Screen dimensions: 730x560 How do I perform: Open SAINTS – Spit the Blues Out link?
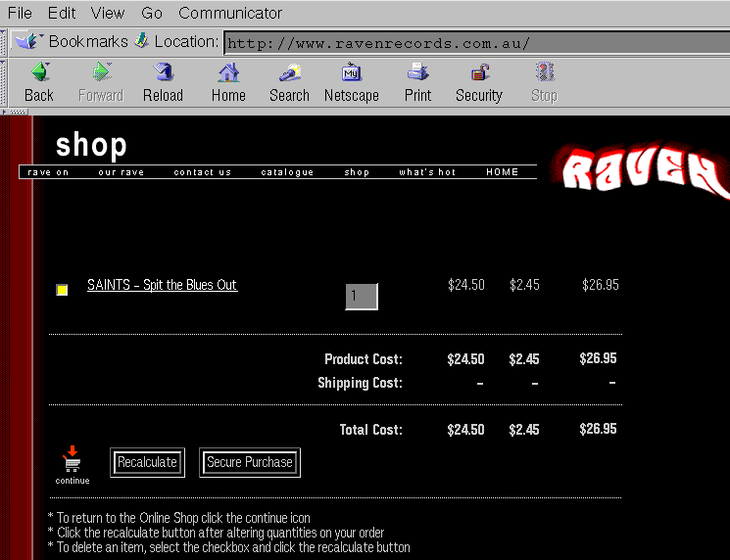pos(162,285)
